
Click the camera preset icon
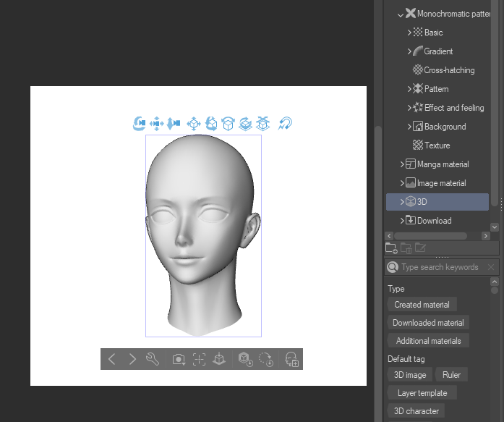[178, 359]
